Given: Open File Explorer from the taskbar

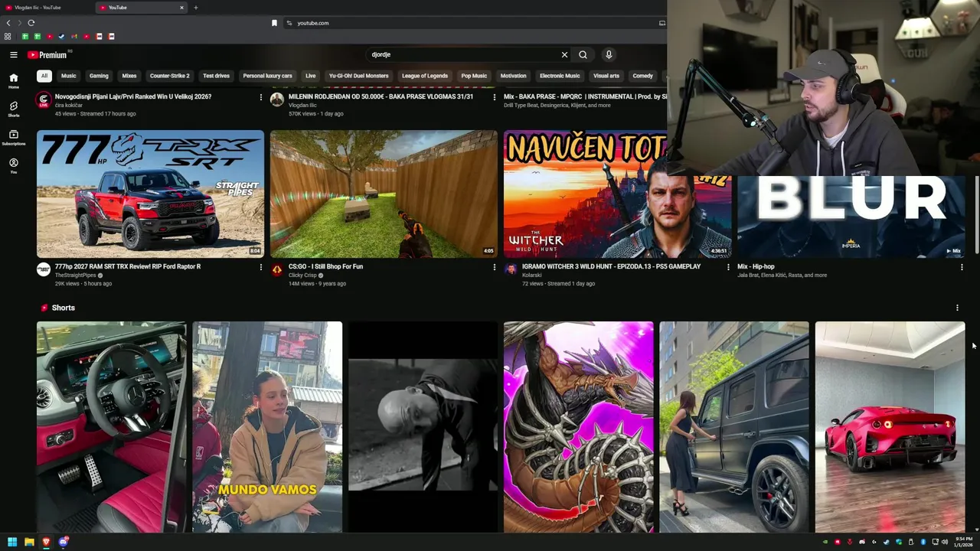Looking at the screenshot, I should (29, 542).
